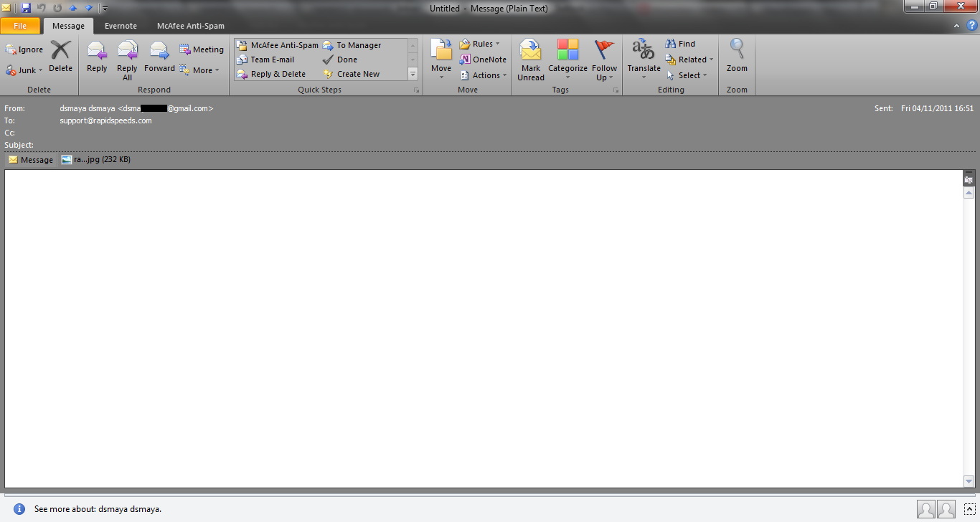980x522 pixels.
Task: Go to Previous Item arrow
Action: [73, 8]
